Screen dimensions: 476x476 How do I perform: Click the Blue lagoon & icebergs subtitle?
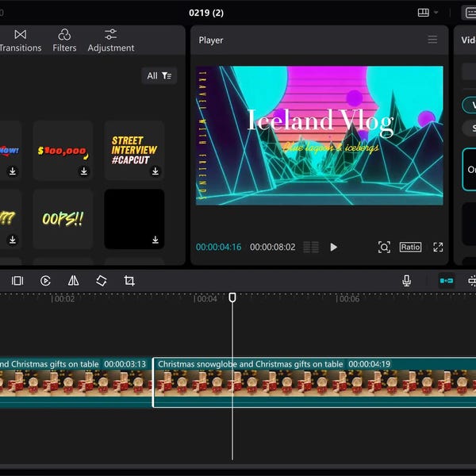coord(331,148)
